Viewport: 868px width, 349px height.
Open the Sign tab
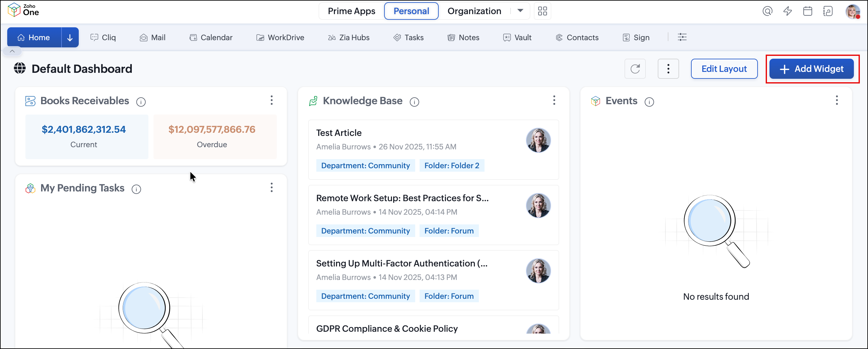pyautogui.click(x=636, y=37)
